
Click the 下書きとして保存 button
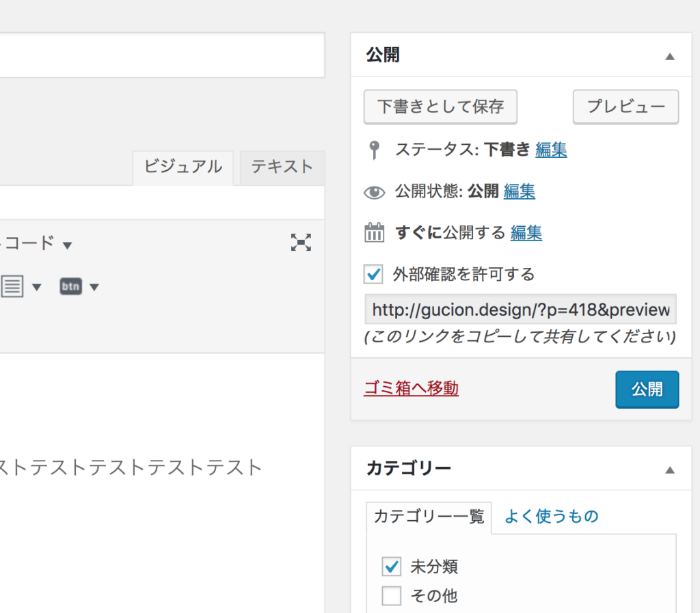[440, 107]
